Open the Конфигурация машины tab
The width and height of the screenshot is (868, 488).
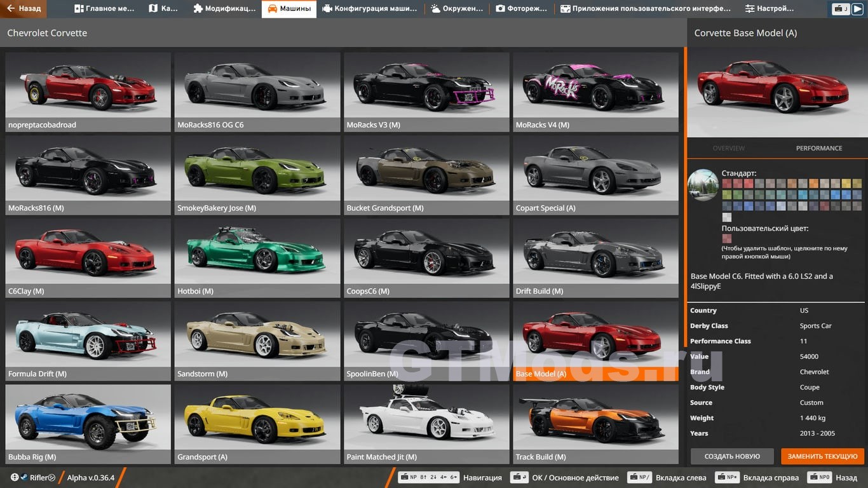[370, 9]
